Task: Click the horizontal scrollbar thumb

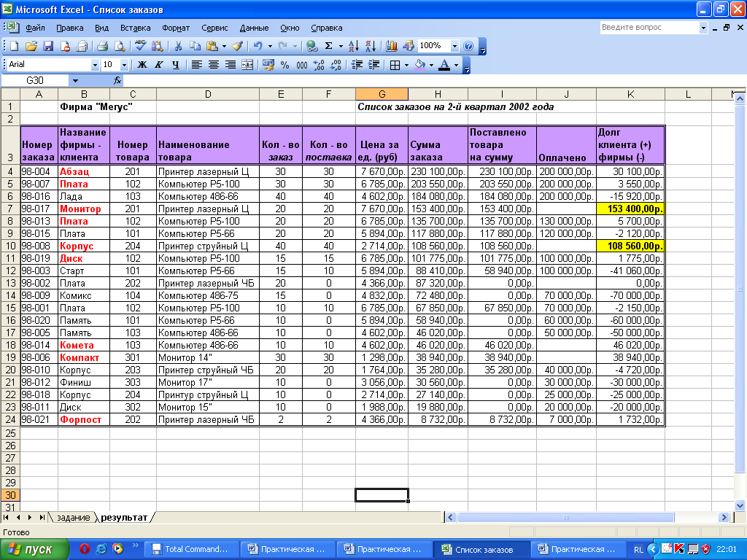Action: 565,517
